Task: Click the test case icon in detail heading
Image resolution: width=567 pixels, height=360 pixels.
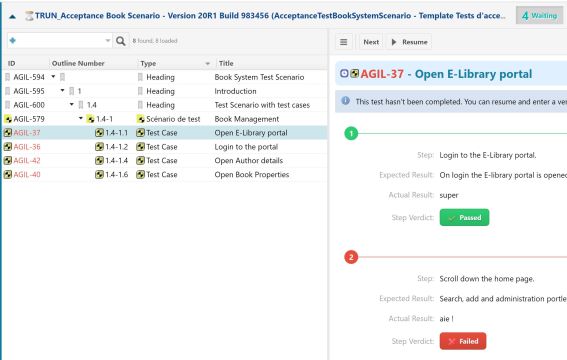Action: (355, 73)
